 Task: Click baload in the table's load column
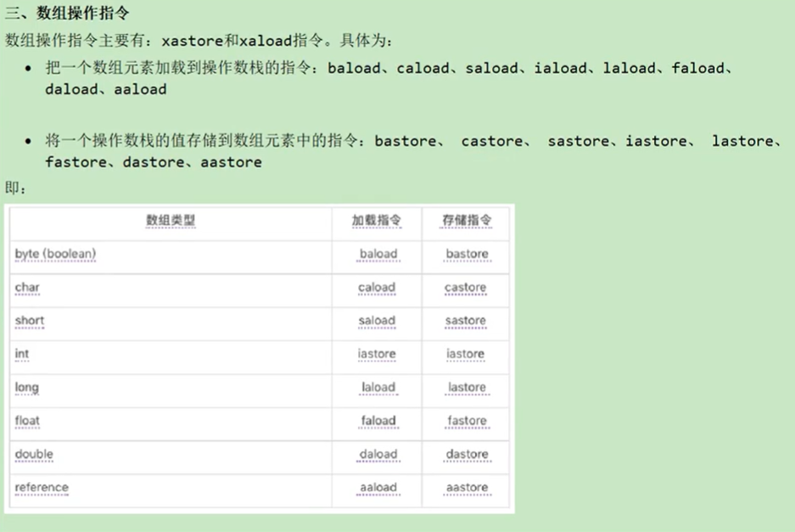coord(378,254)
